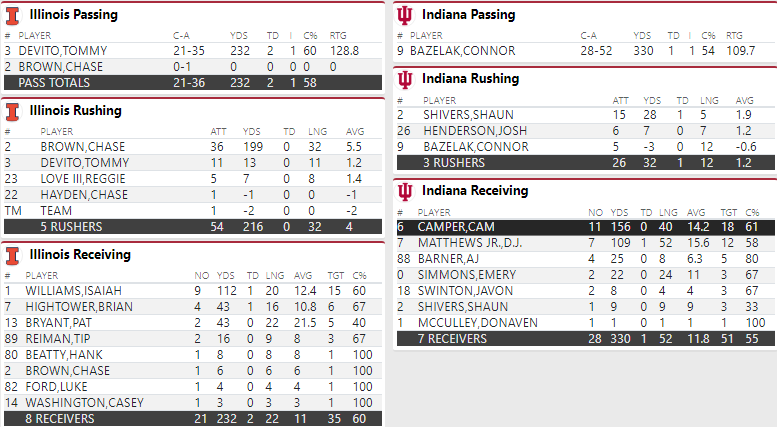Click the Indiana logo beside Indiana Receiving

tap(403, 191)
